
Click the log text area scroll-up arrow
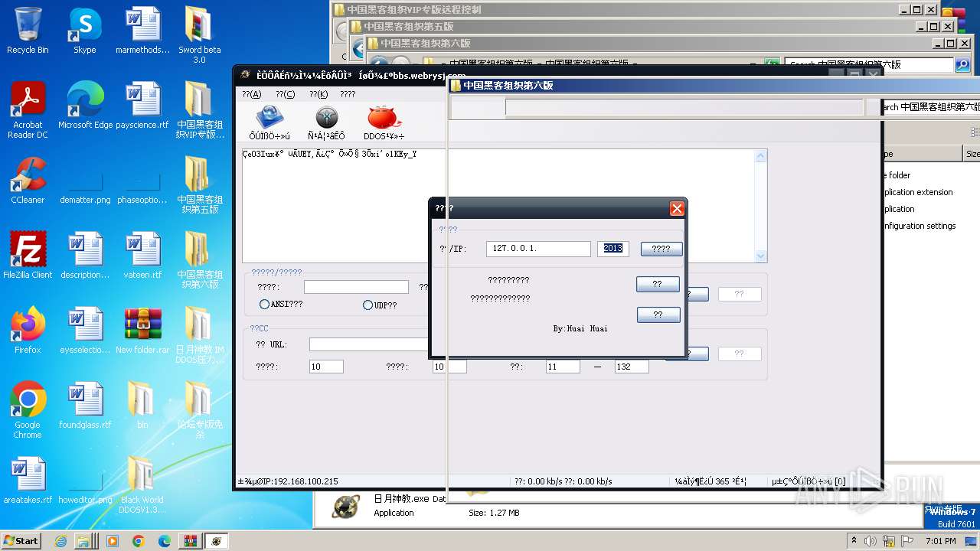click(x=760, y=156)
